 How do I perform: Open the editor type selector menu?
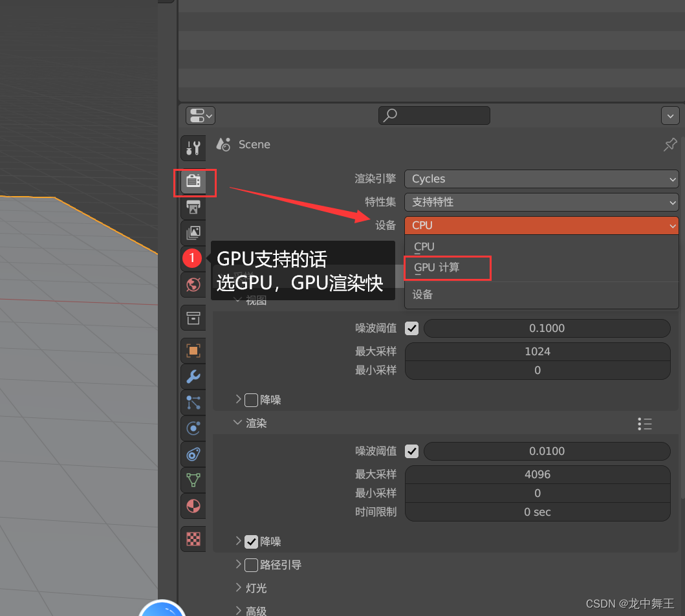pyautogui.click(x=200, y=116)
